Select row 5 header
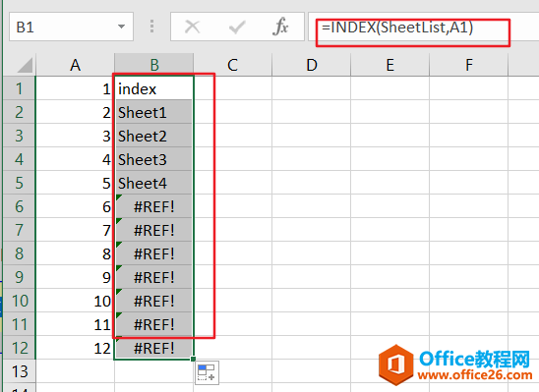Viewport: 539px width, 392px height. click(x=19, y=183)
